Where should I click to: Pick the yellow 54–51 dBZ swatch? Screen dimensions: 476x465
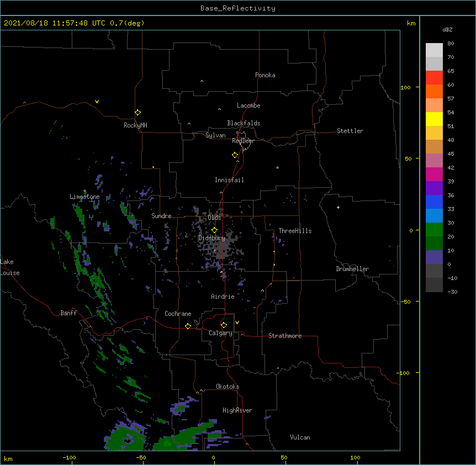pyautogui.click(x=434, y=119)
